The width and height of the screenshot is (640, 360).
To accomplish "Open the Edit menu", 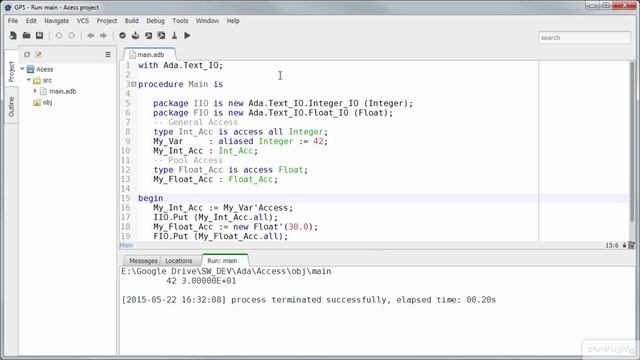I will (x=31, y=21).
